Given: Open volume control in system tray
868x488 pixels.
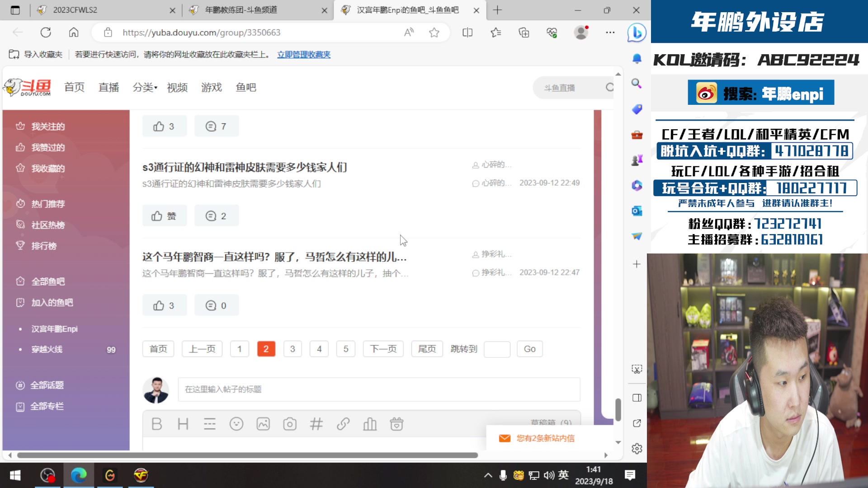Looking at the screenshot, I should pyautogui.click(x=549, y=475).
